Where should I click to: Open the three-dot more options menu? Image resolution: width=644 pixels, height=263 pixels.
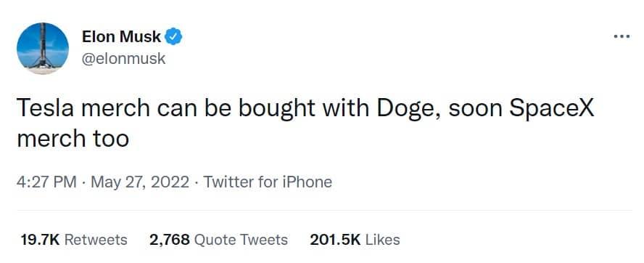622,36
